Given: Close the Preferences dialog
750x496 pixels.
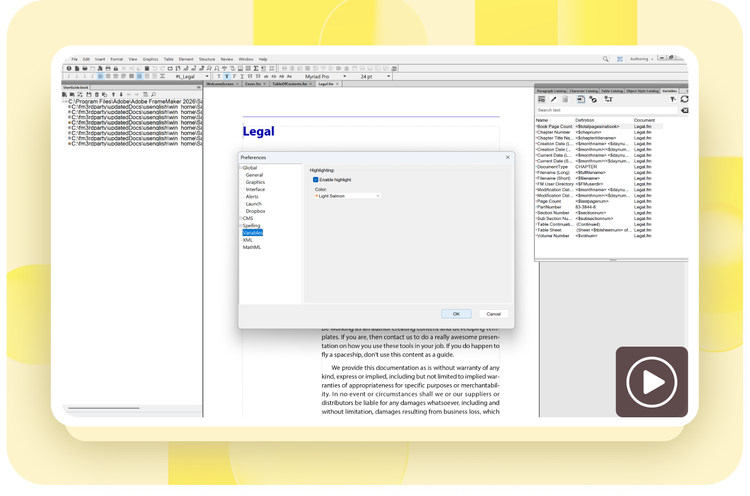Looking at the screenshot, I should pos(507,157).
